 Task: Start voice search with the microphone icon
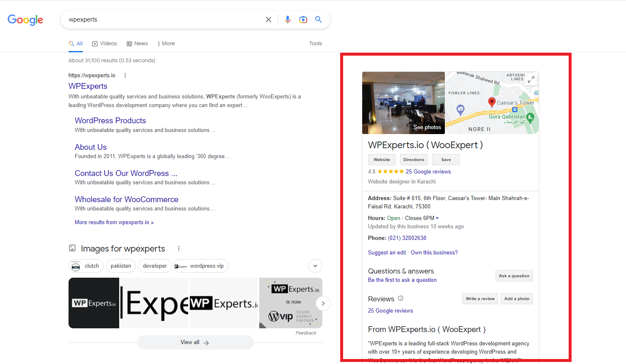[x=287, y=20]
